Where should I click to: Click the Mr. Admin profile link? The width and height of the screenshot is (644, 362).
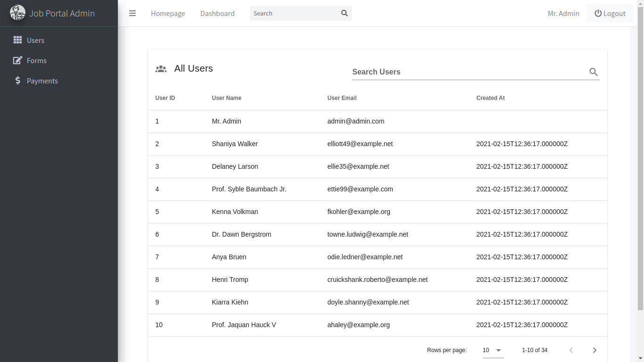(563, 13)
